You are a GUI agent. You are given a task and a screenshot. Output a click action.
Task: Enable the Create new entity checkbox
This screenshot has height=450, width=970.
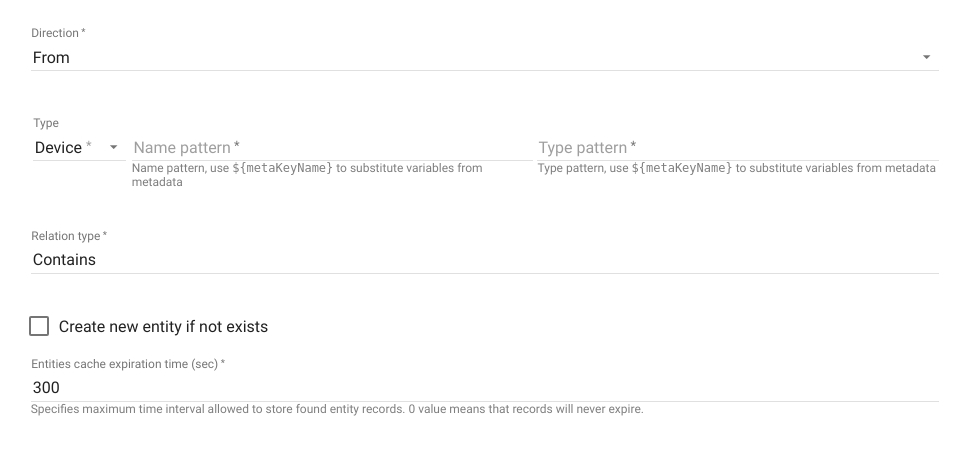coord(40,327)
